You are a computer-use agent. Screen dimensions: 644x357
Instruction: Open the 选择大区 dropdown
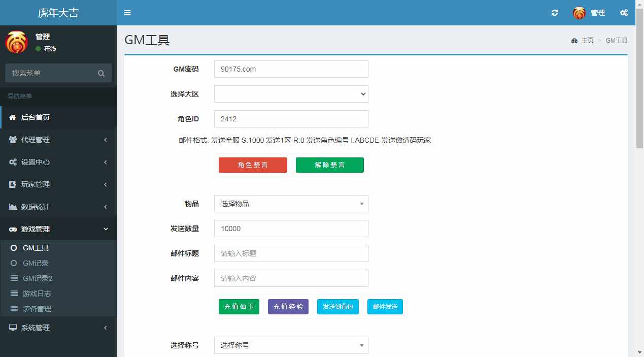coord(291,94)
